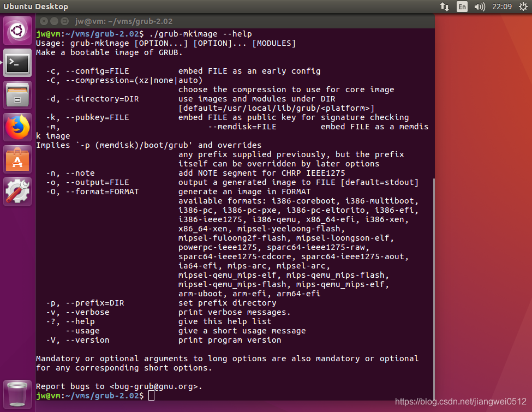
Task: Click the powerpc-ieee1275 format name
Action: tap(218, 247)
